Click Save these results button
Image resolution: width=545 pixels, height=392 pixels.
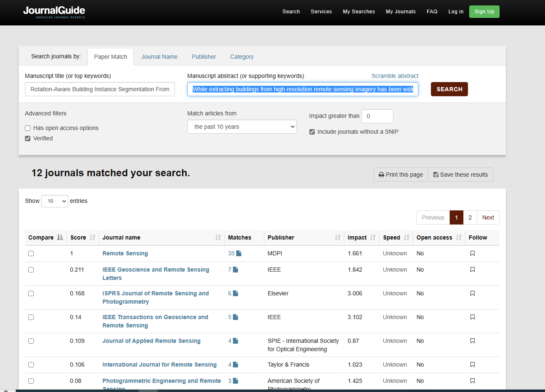[460, 175]
